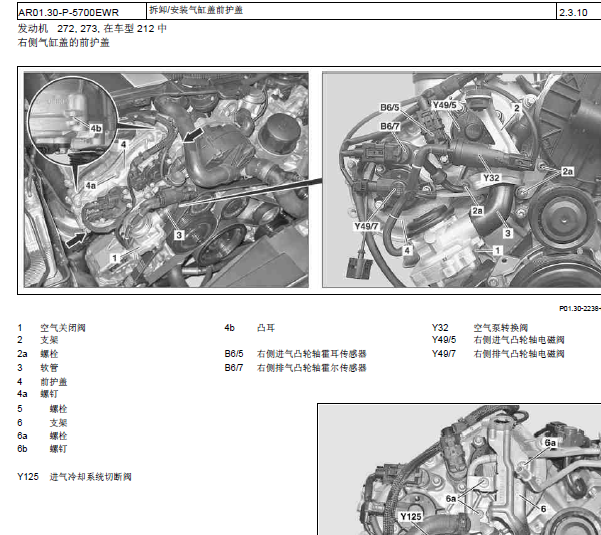Select legend entry 2a 螺栓

point(38,354)
